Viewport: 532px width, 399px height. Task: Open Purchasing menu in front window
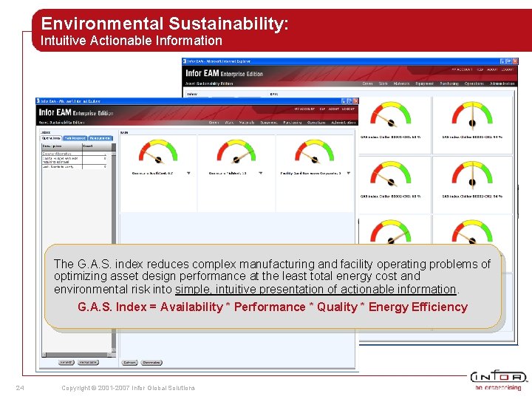292,123
